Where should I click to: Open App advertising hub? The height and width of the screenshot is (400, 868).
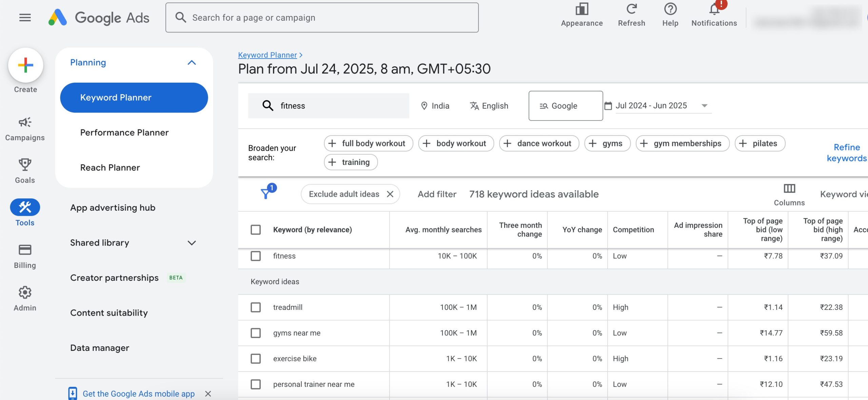113,208
